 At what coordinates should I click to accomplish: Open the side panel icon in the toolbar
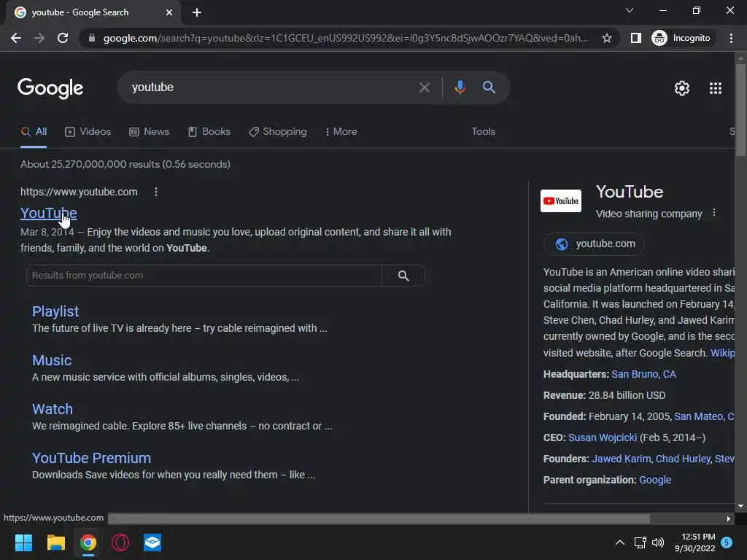tap(635, 38)
